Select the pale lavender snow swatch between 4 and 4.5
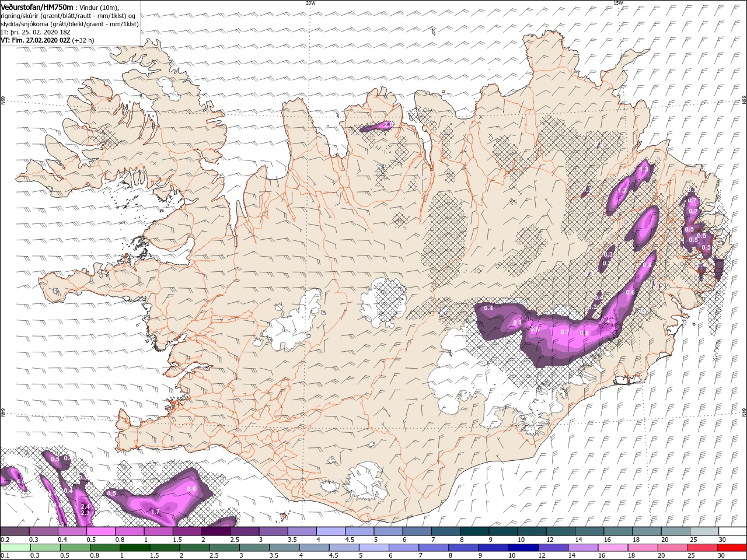This screenshot has height=560, width=747. point(331,531)
